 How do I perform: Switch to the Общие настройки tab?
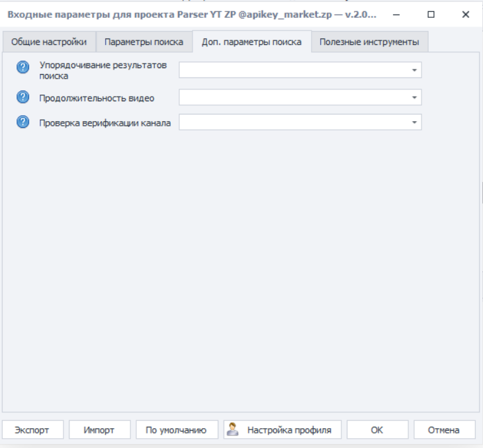pyautogui.click(x=49, y=42)
